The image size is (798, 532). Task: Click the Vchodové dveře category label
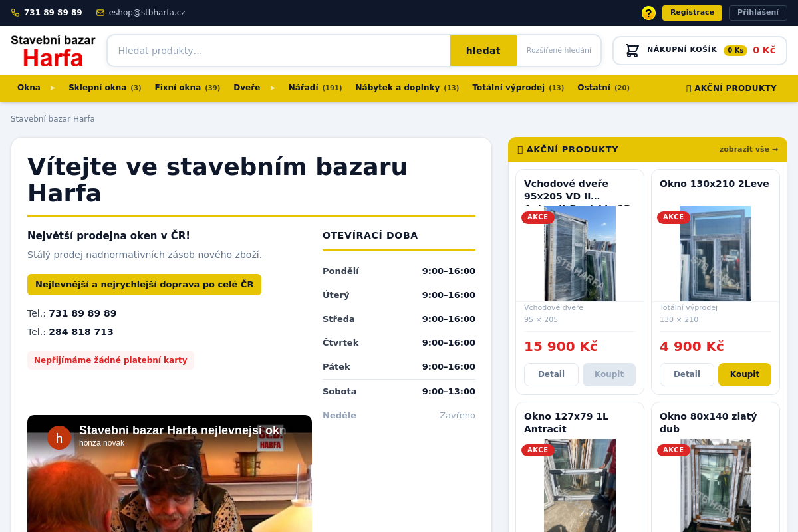click(553, 307)
